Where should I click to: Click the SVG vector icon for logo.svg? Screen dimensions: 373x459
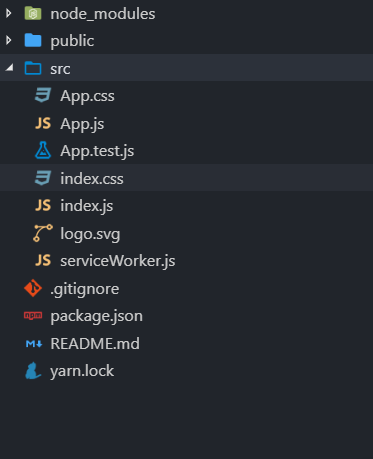43,233
